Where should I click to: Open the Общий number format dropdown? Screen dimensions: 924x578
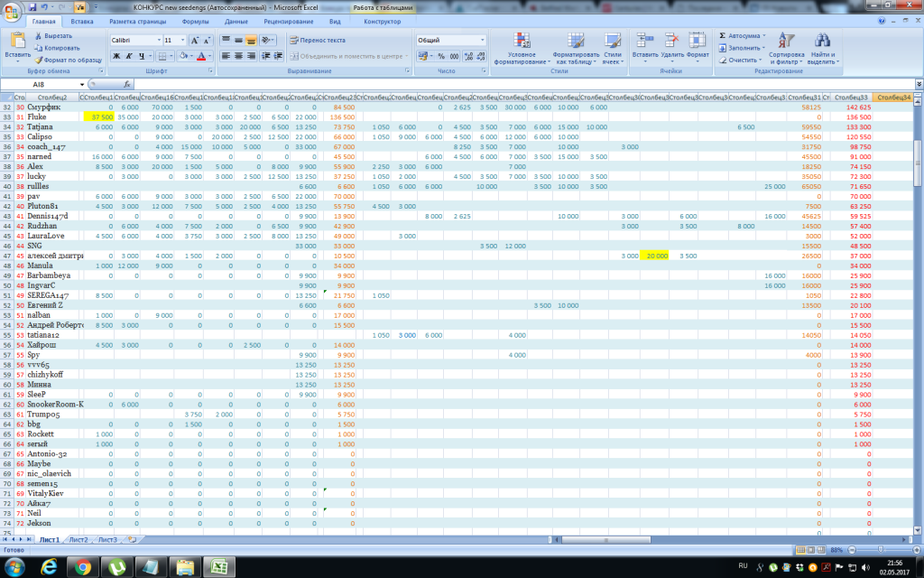tap(482, 40)
